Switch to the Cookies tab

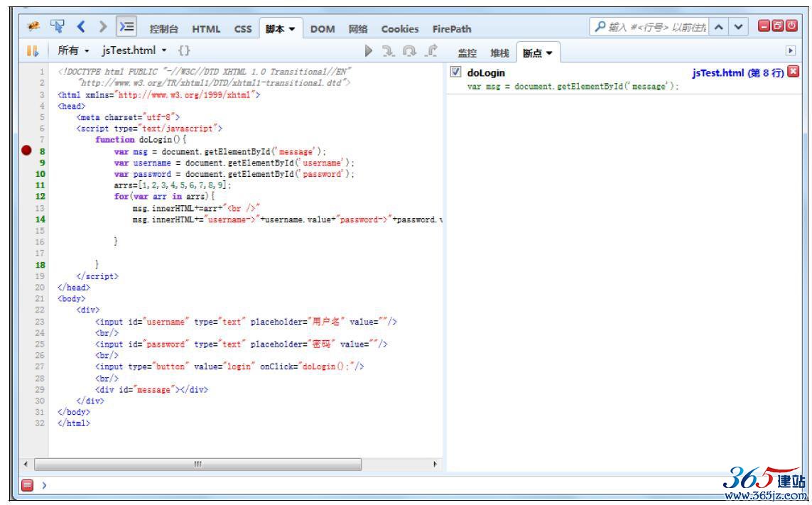pyautogui.click(x=400, y=29)
